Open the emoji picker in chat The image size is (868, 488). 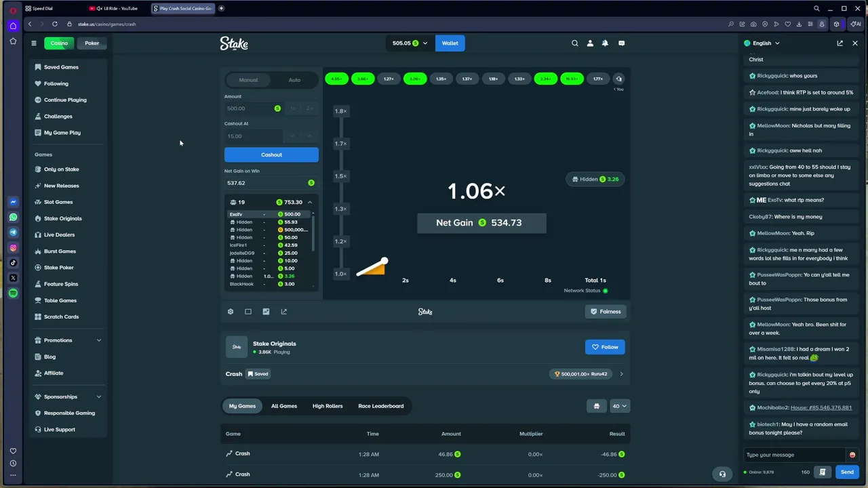coord(852,455)
